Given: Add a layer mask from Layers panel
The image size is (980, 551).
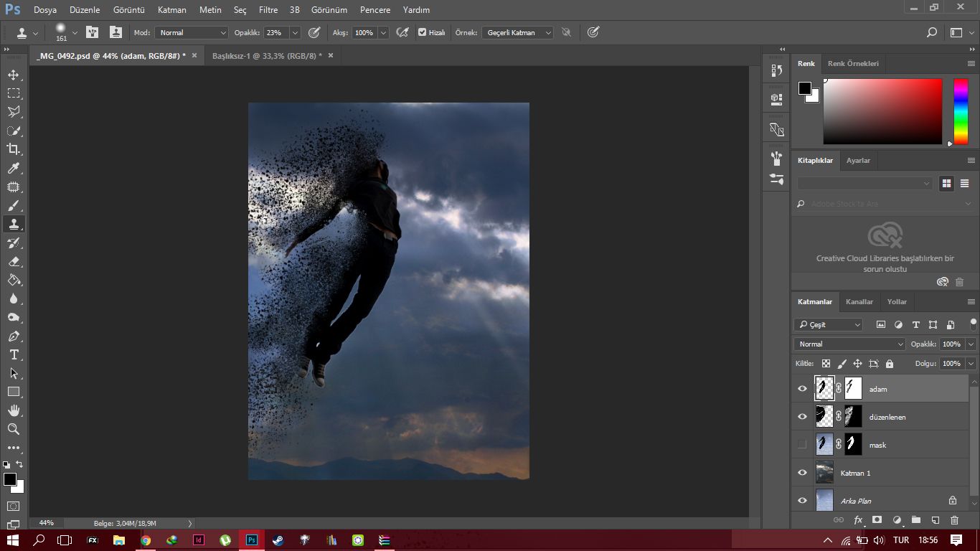Looking at the screenshot, I should tap(877, 520).
